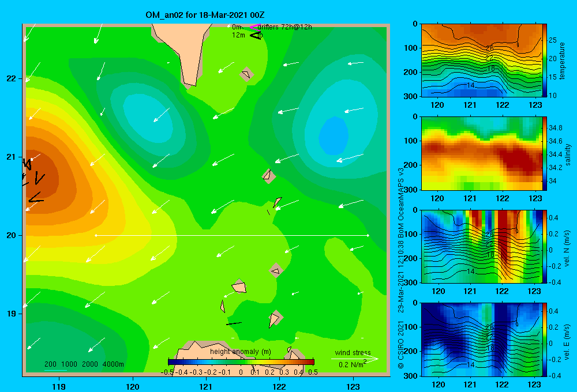Click the main map y-axis tick '22'
The width and height of the screenshot is (577, 392).
(x=11, y=78)
